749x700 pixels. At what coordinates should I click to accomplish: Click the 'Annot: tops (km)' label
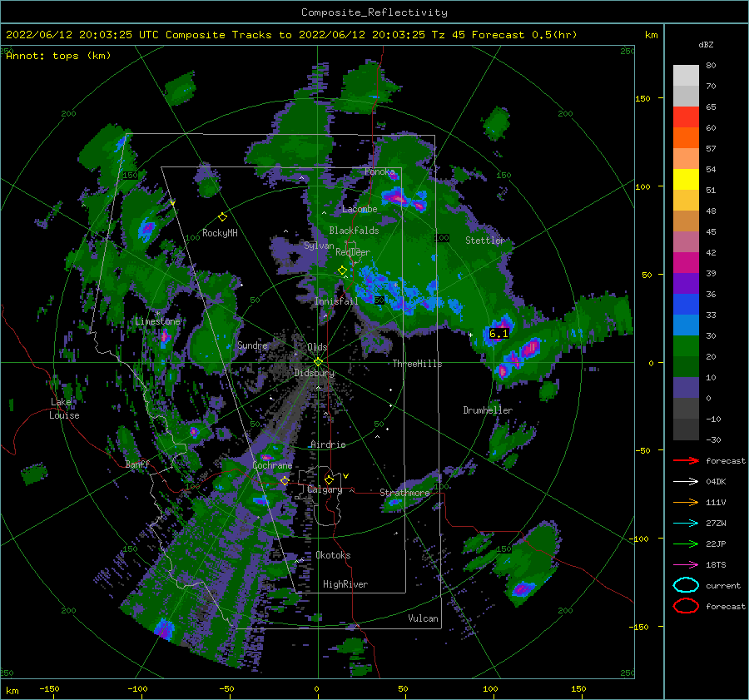(x=58, y=56)
